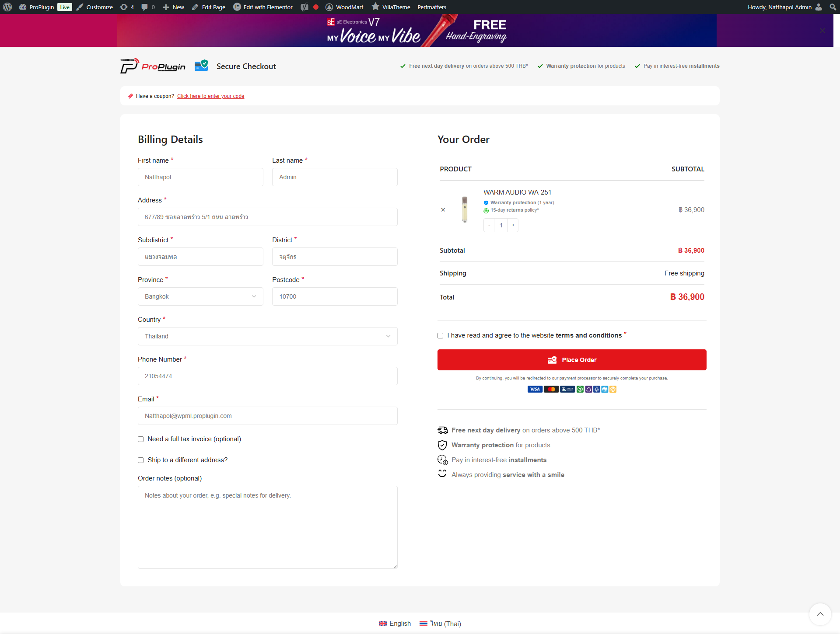Click the WA-251 microphone thumbnail
The width and height of the screenshot is (840, 634).
tap(465, 210)
